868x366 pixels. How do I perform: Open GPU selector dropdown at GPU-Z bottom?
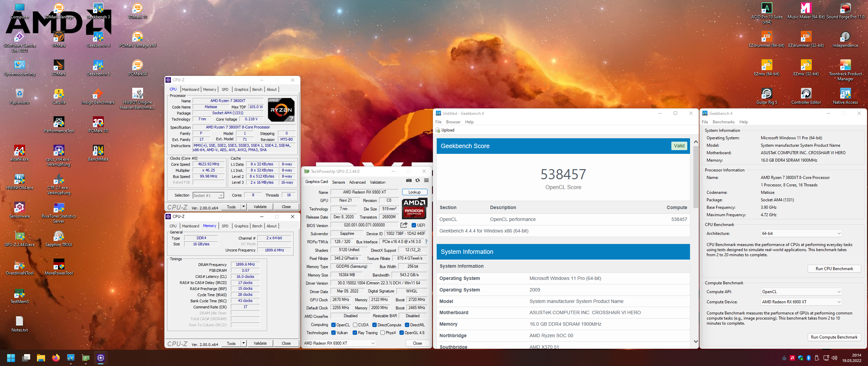tap(339, 343)
